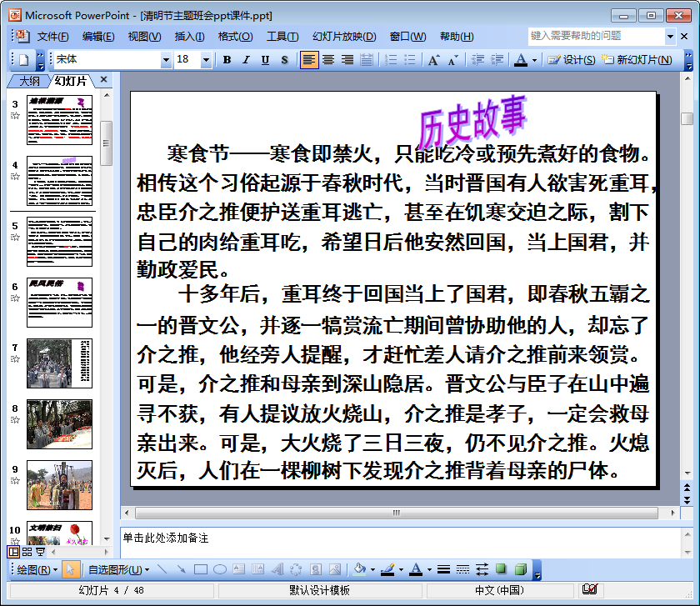This screenshot has width=700, height=606.
Task: Insert diagram or organization chart
Action: 296,569
